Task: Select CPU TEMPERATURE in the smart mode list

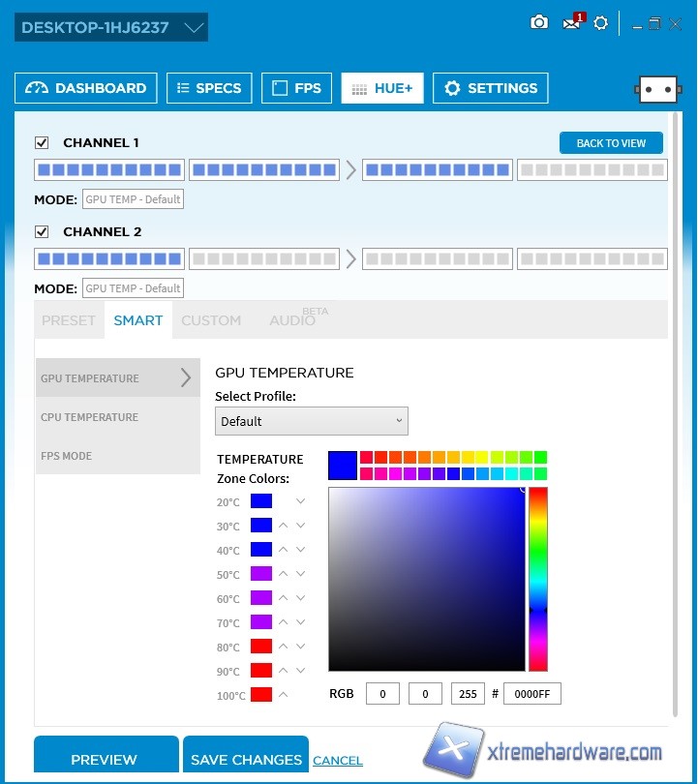Action: tap(90, 417)
